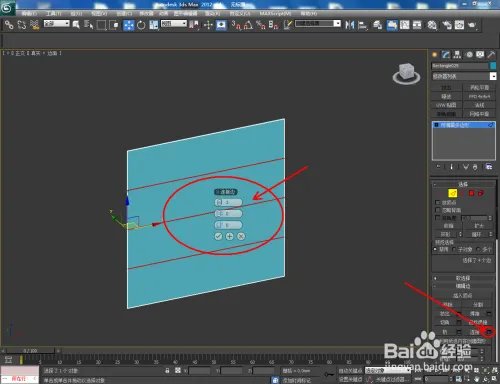
Task: Click the Align tool icon
Action: click(362, 25)
